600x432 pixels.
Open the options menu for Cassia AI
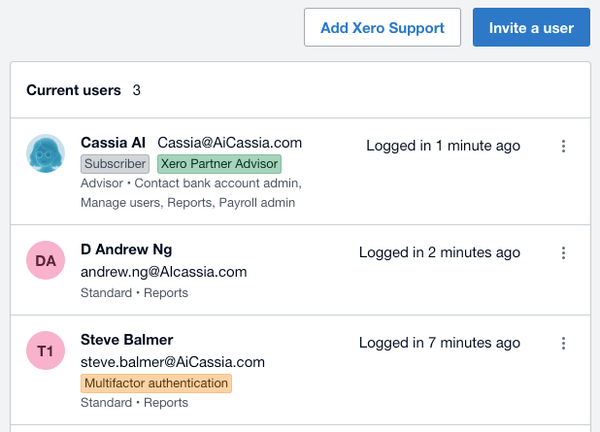[x=563, y=146]
